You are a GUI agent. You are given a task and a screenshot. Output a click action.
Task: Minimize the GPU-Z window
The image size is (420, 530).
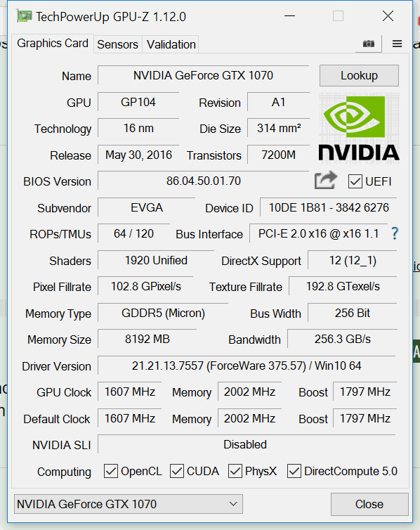[289, 16]
